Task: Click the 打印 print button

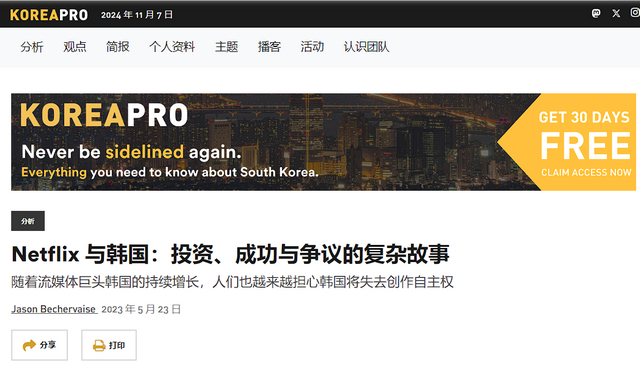Action: click(x=109, y=345)
